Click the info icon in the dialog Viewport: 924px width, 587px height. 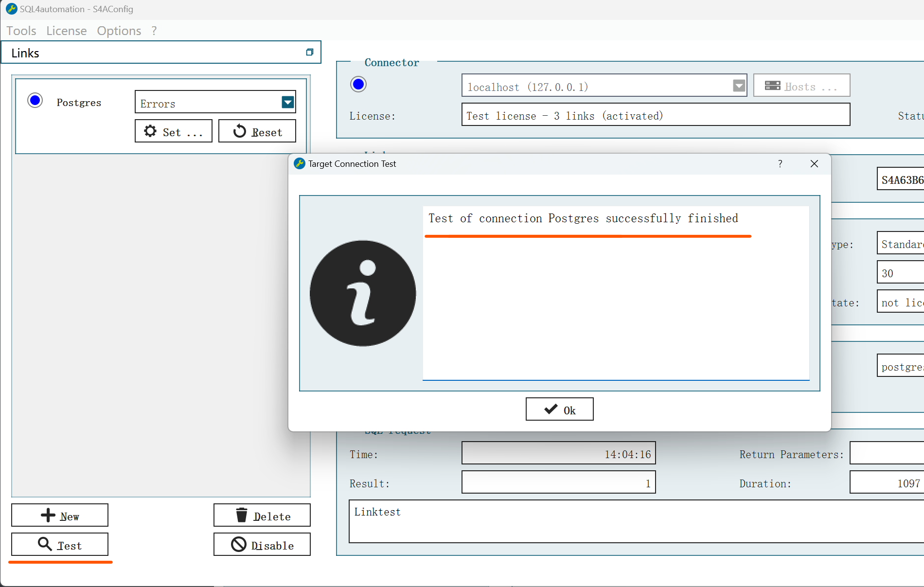(x=363, y=293)
